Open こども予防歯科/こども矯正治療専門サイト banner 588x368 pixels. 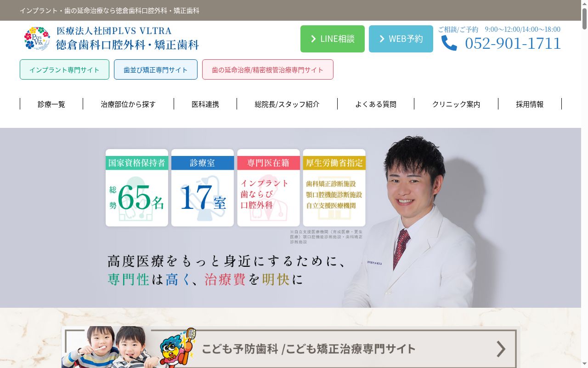(x=291, y=348)
